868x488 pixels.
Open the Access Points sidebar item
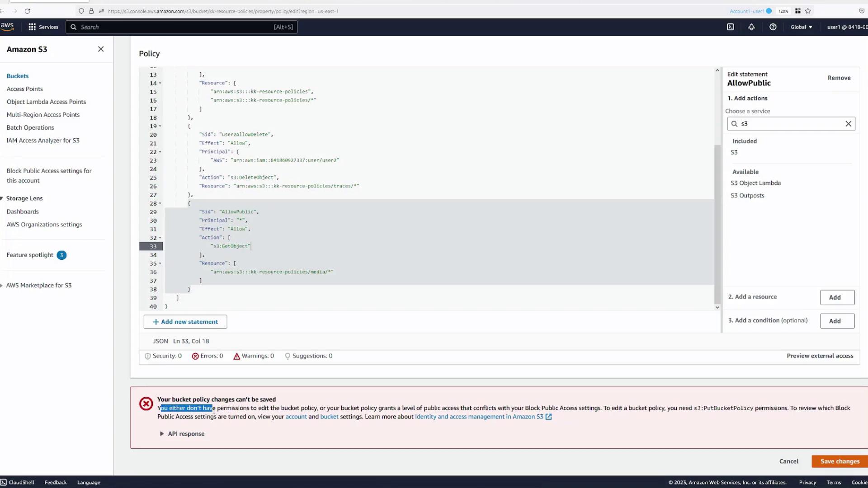click(25, 89)
